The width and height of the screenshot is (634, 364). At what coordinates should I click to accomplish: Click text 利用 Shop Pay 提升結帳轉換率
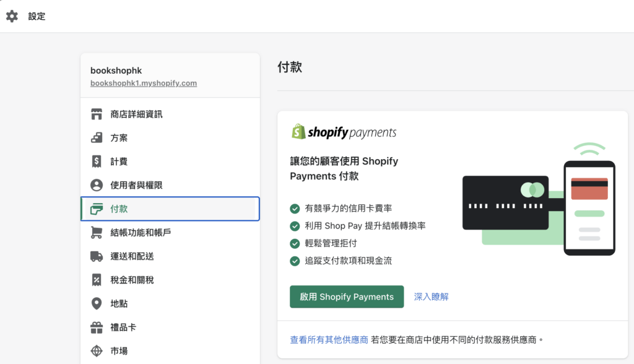(365, 226)
